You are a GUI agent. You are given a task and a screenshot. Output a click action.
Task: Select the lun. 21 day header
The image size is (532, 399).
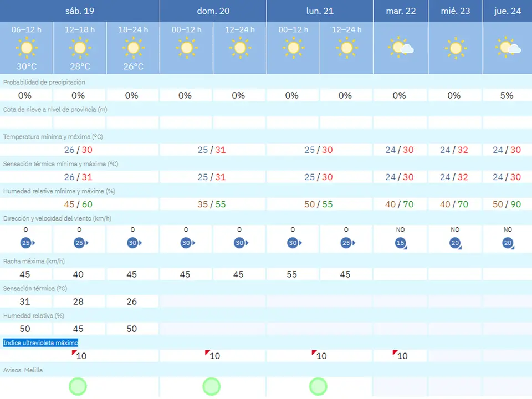click(x=320, y=11)
